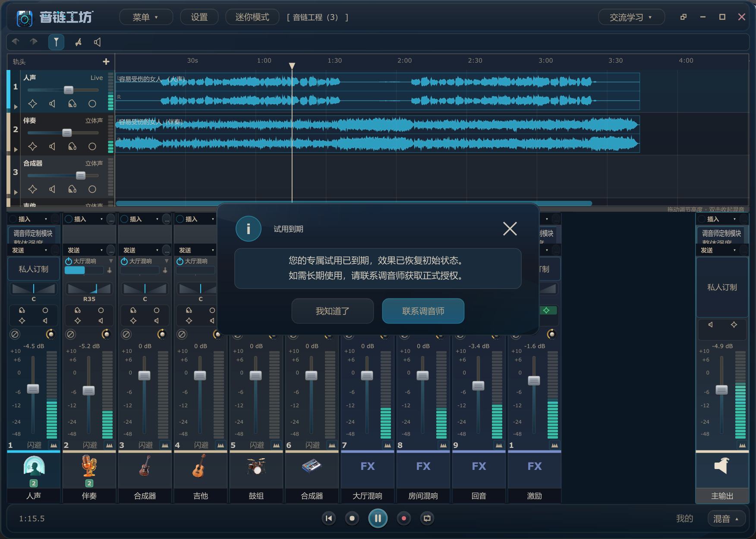The height and width of the screenshot is (539, 756).
Task: Start recording with the red record button
Action: click(404, 518)
